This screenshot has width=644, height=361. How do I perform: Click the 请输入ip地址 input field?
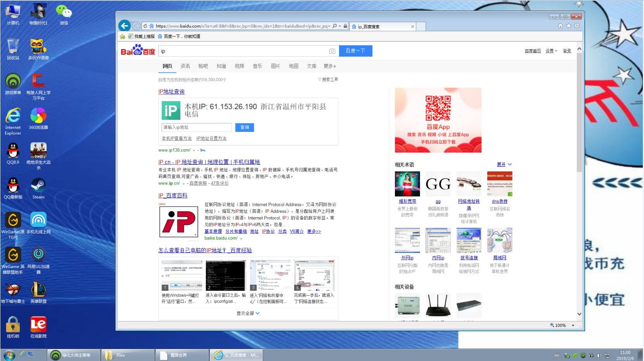pos(196,127)
